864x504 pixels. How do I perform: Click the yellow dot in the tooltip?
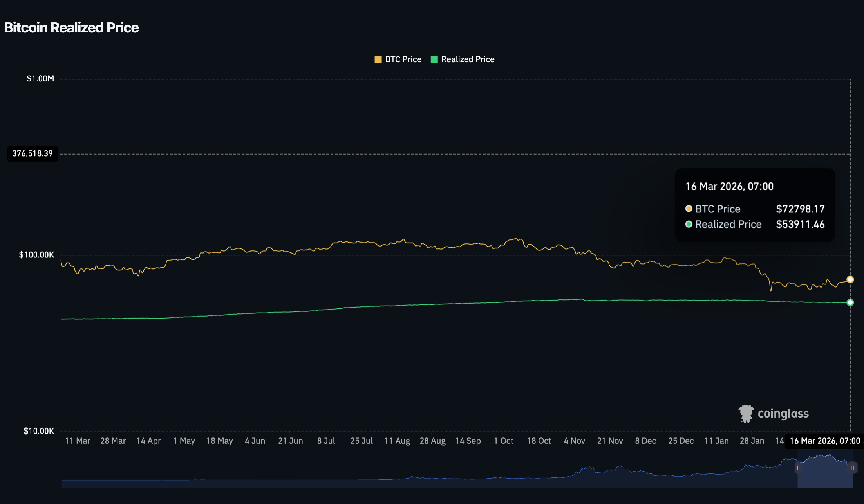pos(689,209)
